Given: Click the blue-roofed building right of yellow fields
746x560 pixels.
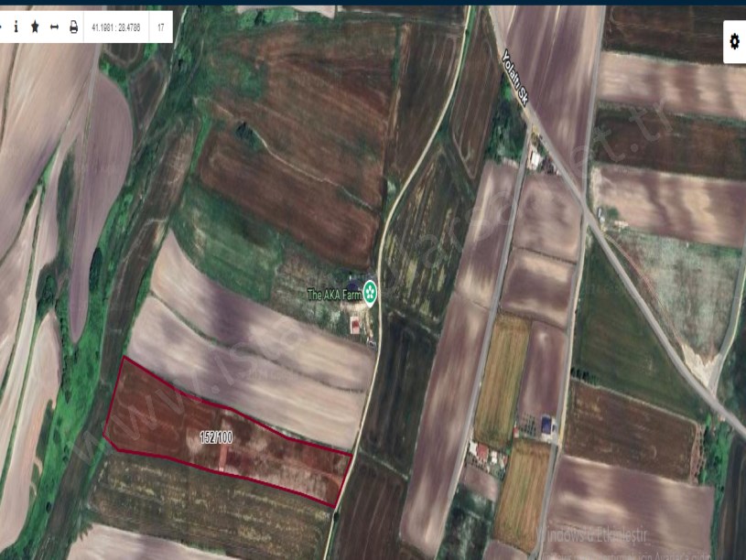Looking at the screenshot, I should [547, 424].
